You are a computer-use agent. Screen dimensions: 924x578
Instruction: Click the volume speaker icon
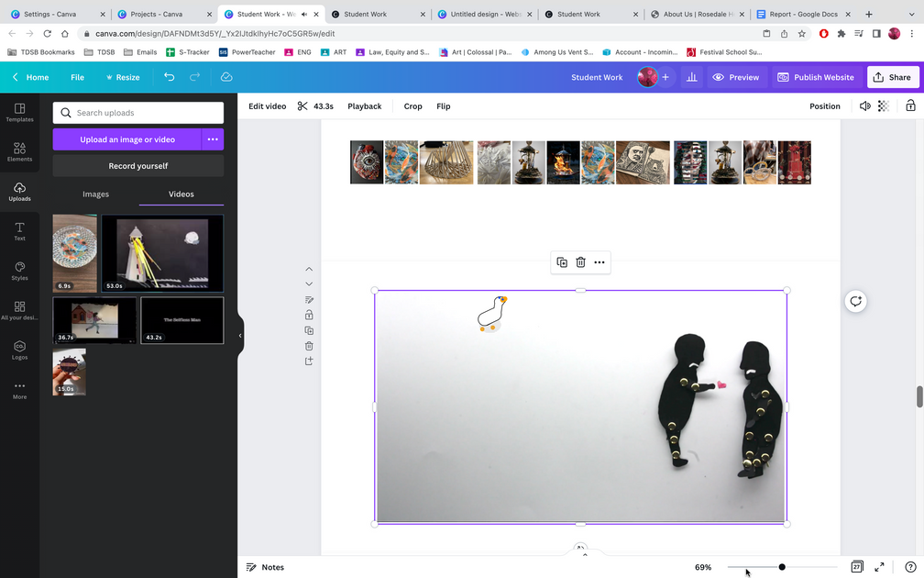point(864,106)
